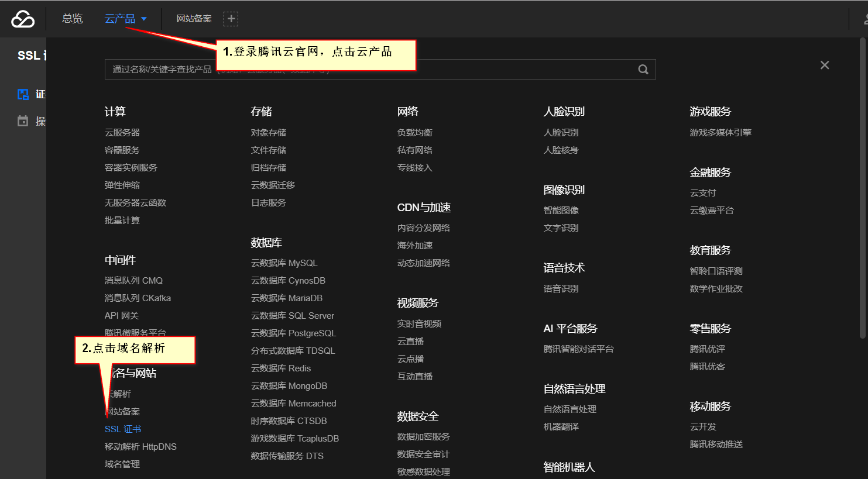Screen dimensions: 868x479
Task: Open 云数据库 CynosDB link
Action: coord(288,281)
